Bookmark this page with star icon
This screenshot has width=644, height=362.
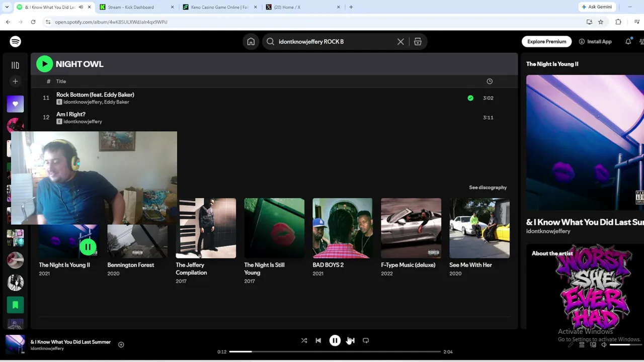pyautogui.click(x=600, y=22)
